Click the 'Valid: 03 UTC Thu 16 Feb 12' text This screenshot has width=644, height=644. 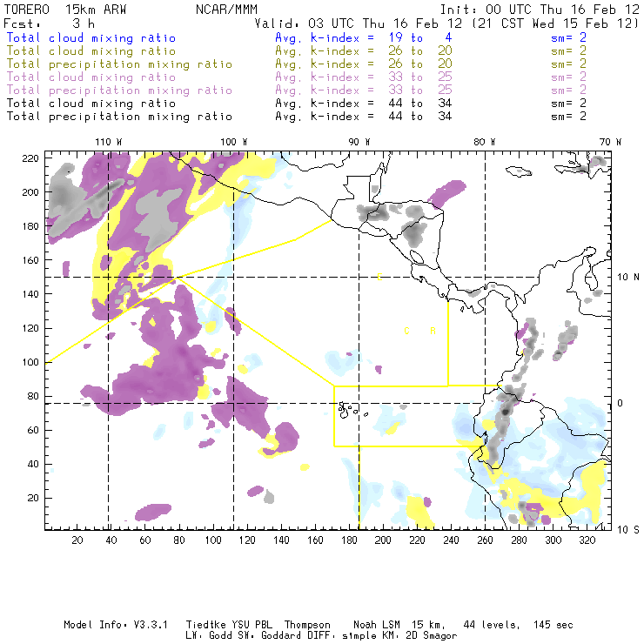pyautogui.click(x=359, y=23)
